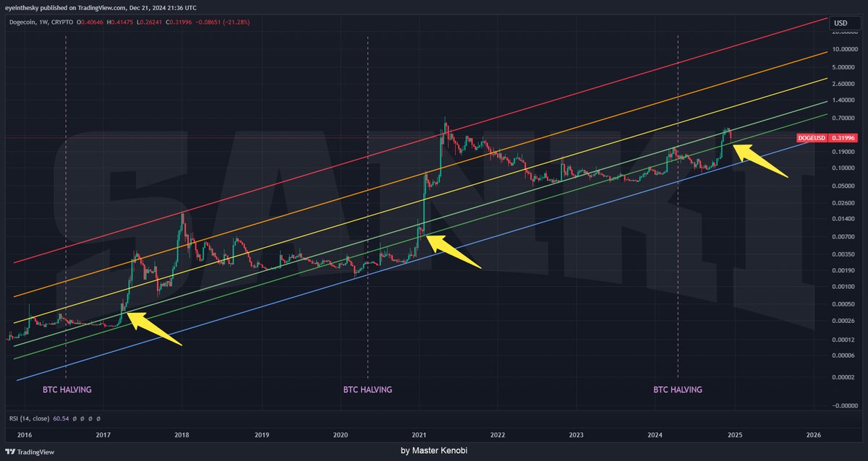The width and height of the screenshot is (868, 461).
Task: Open the USD currency selector
Action: pyautogui.click(x=841, y=23)
